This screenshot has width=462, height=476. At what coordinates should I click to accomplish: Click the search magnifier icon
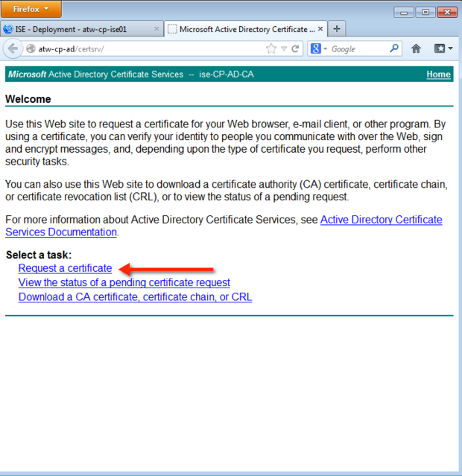click(x=394, y=48)
